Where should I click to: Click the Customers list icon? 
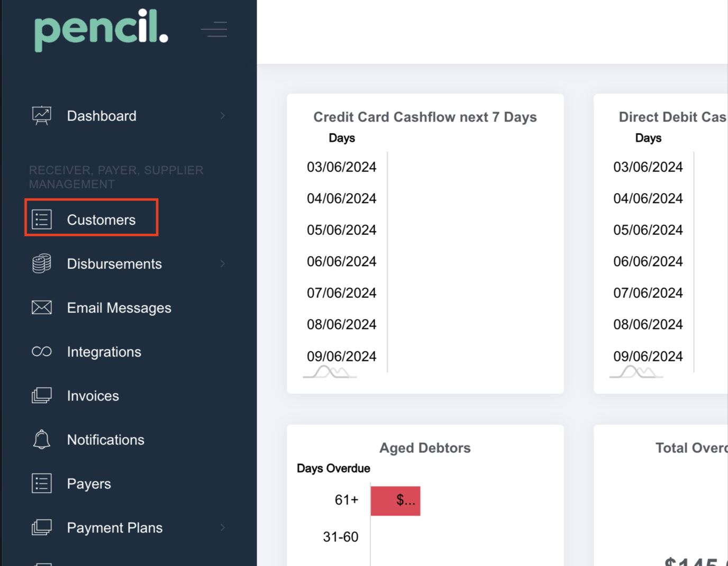tap(41, 220)
